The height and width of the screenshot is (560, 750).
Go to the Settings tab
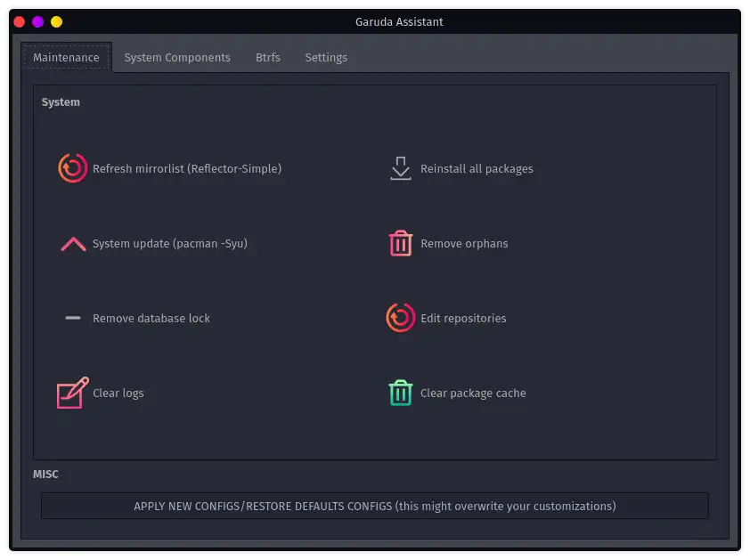coord(326,58)
